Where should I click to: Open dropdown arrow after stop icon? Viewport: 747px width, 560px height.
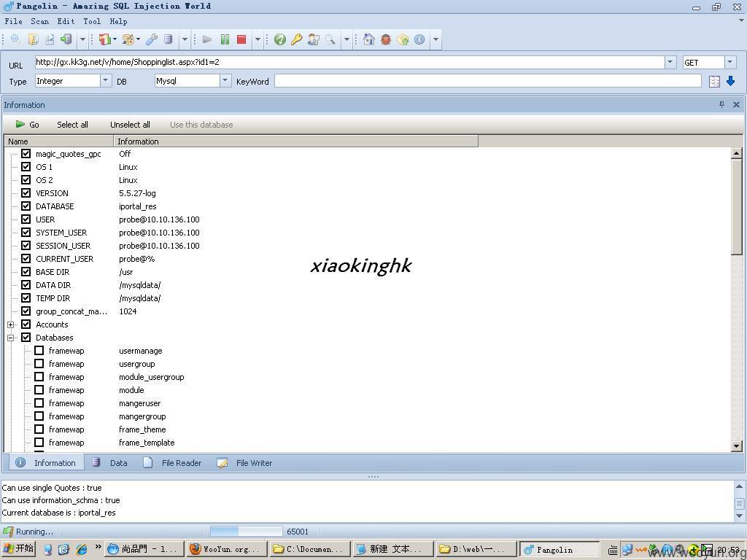click(x=258, y=39)
